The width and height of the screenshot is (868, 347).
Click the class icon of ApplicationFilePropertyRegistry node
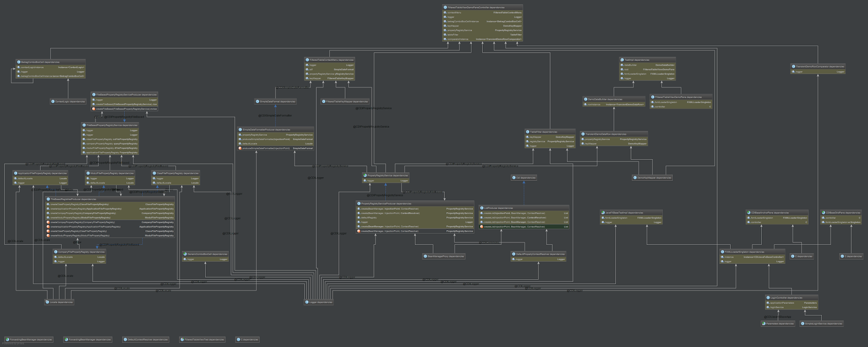click(x=16, y=173)
